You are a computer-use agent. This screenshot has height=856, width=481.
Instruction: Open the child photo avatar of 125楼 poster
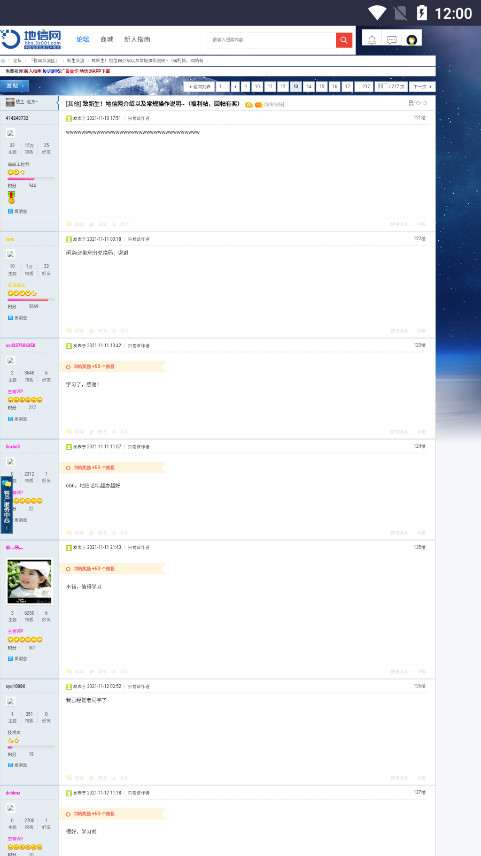pos(29,581)
